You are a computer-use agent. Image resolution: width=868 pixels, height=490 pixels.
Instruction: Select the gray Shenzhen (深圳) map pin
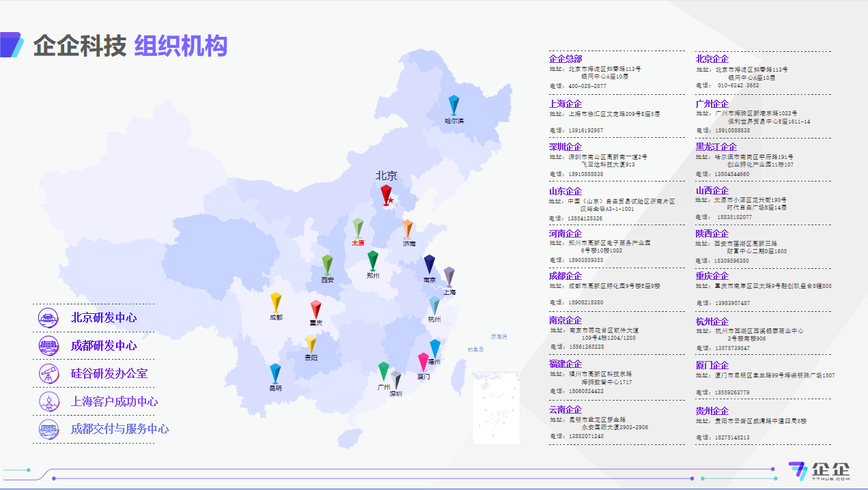[395, 379]
